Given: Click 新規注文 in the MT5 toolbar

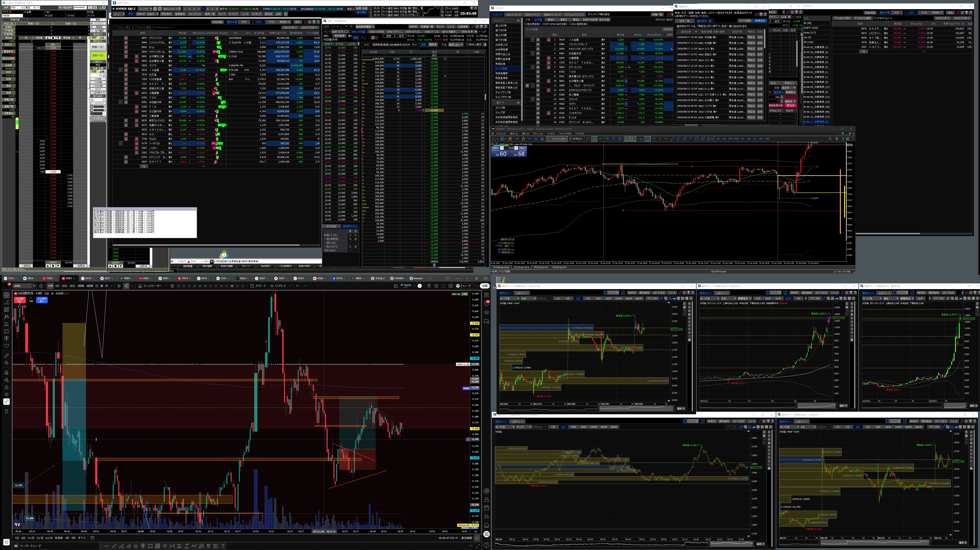Looking at the screenshot, I should [x=576, y=139].
